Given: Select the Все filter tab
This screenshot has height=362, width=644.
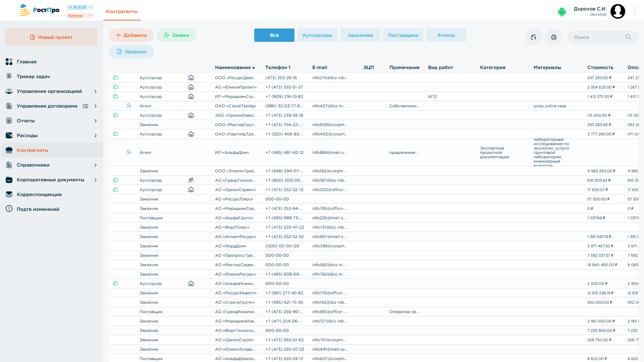Looking at the screenshot, I should point(274,35).
